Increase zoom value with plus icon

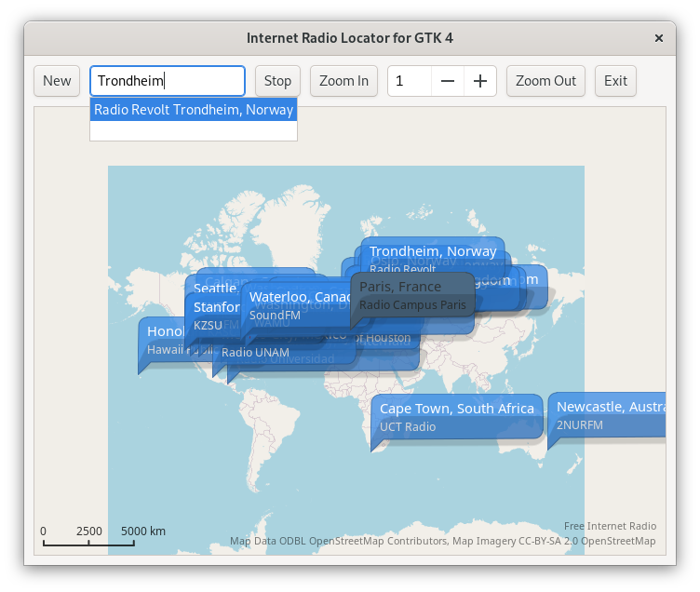[x=480, y=81]
